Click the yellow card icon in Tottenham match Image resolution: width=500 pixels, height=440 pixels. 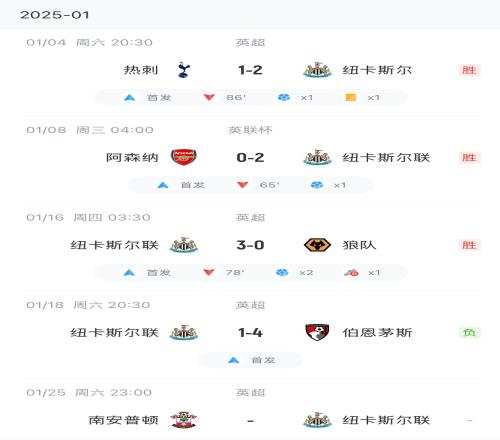351,97
